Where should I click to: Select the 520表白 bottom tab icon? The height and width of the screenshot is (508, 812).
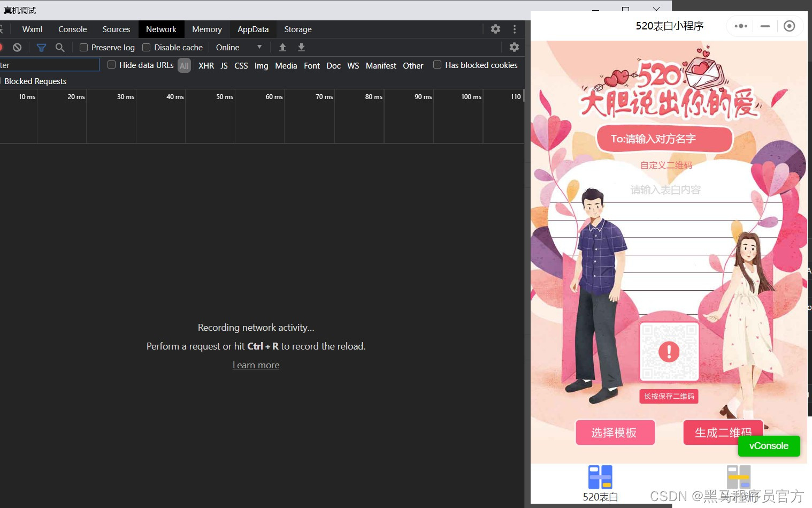(600, 477)
